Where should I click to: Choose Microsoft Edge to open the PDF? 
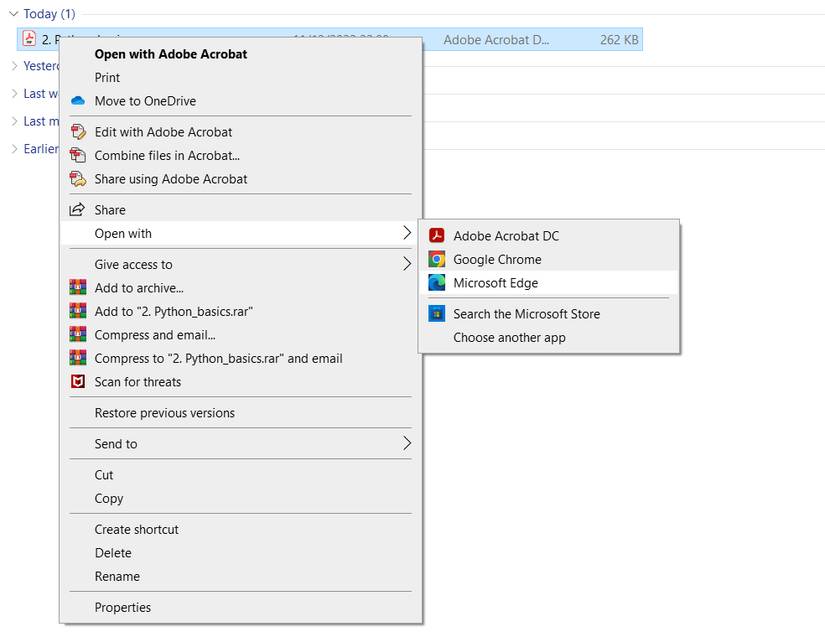click(498, 281)
